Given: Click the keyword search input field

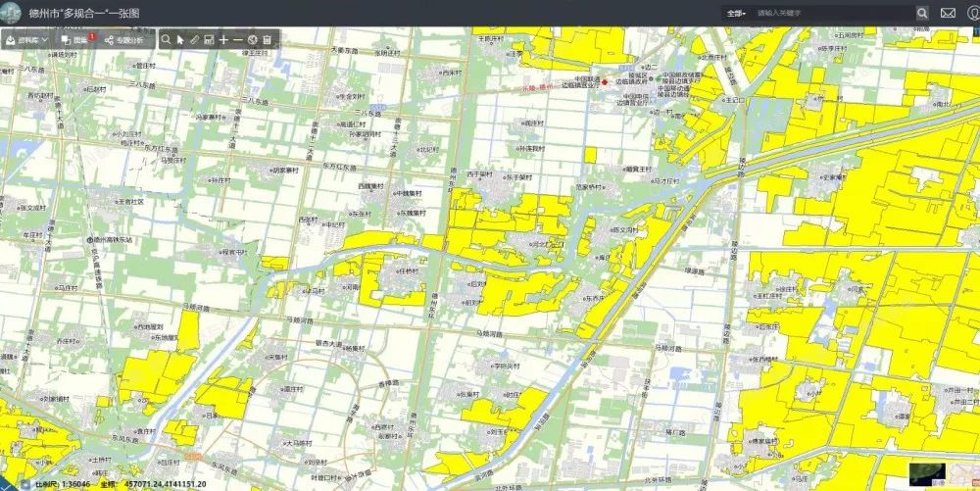Looking at the screenshot, I should pos(834,13).
